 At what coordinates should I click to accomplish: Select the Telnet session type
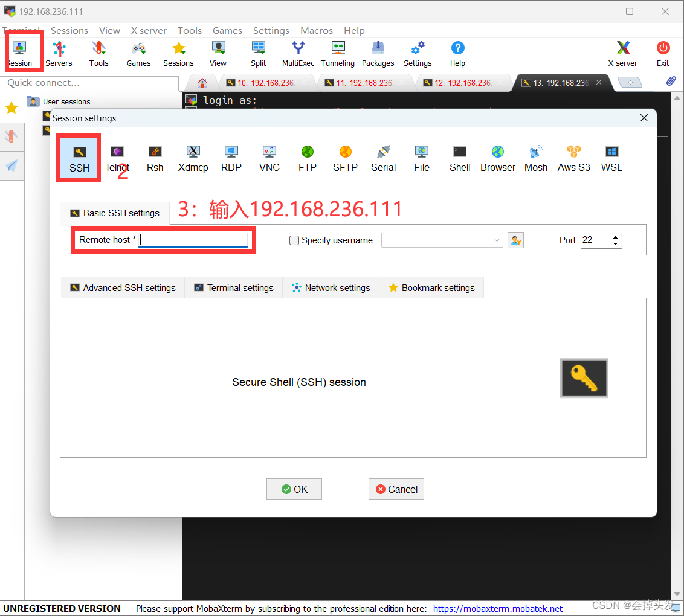(x=117, y=159)
